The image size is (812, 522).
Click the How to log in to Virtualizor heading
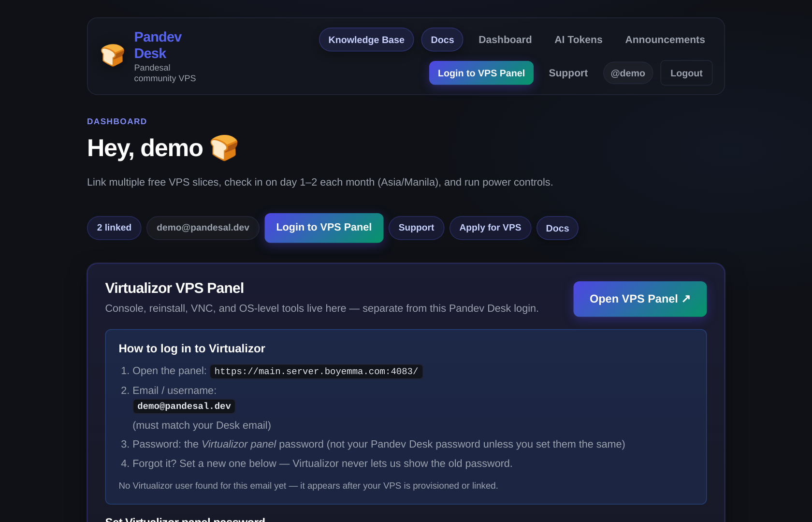tap(192, 348)
